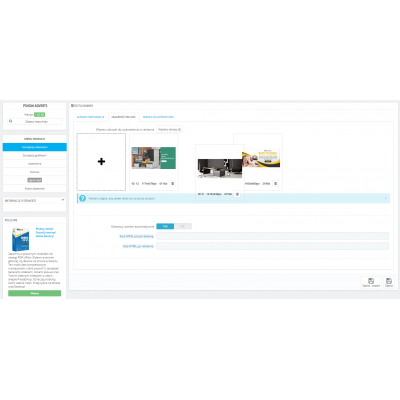Screen dimensions: 400x400
Task: Open the third tab of banner editor
Action: pyautogui.click(x=158, y=117)
